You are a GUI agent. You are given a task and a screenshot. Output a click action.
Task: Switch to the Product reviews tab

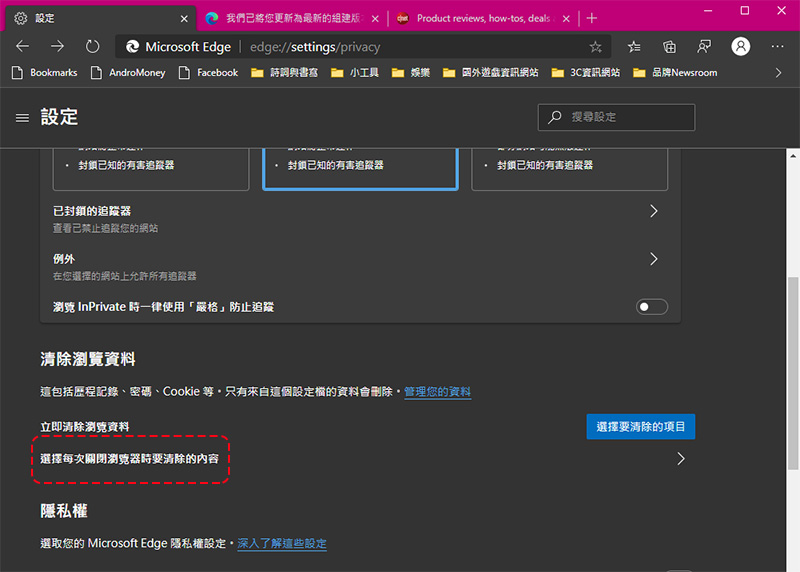[x=480, y=18]
